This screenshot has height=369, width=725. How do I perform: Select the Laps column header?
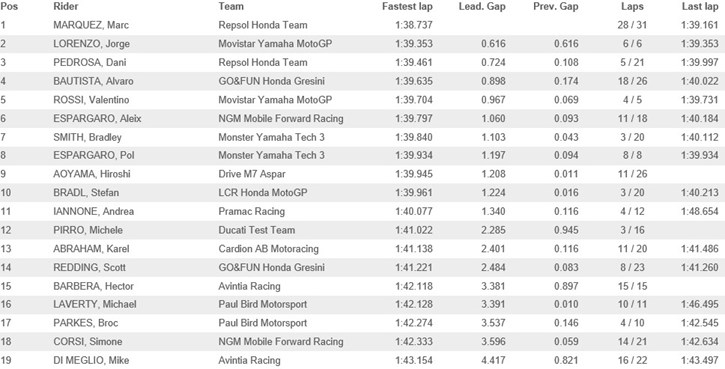(x=633, y=7)
